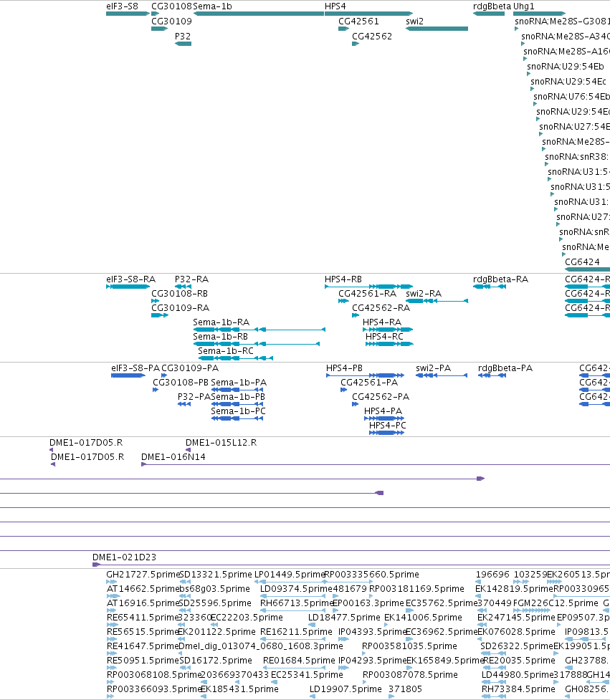Open the EC25341.5prime EST label

307,674
